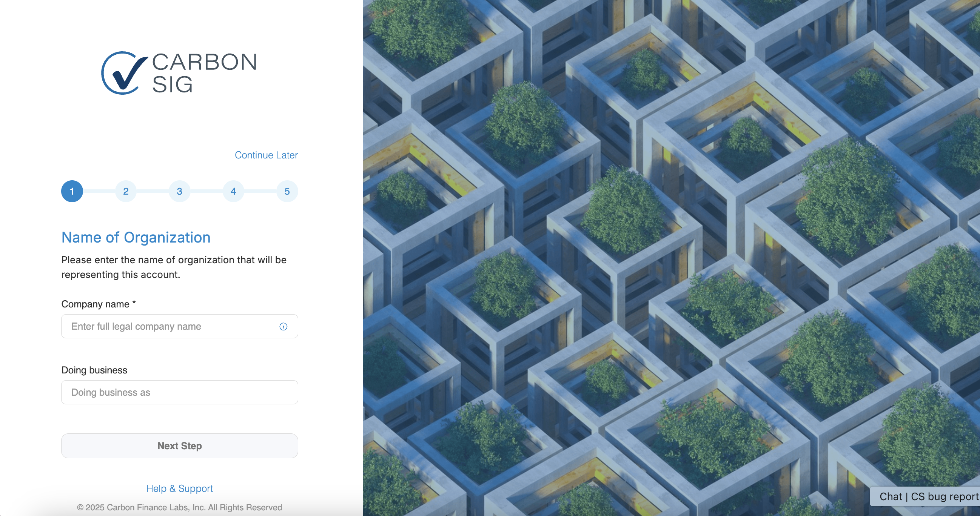Focus the Doing business as input field
Screen dimensions: 980x516
180,392
